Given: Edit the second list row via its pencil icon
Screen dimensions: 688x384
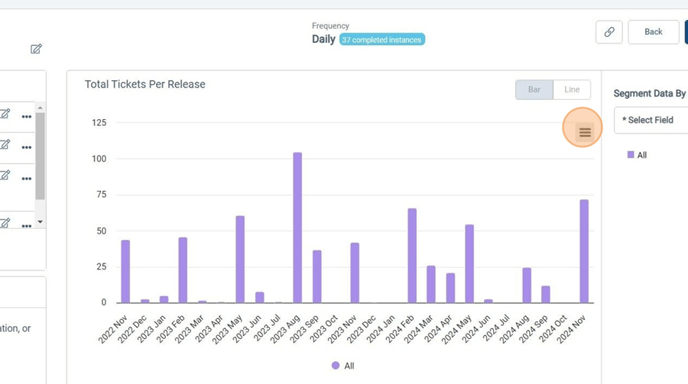Looking at the screenshot, I should (5, 144).
